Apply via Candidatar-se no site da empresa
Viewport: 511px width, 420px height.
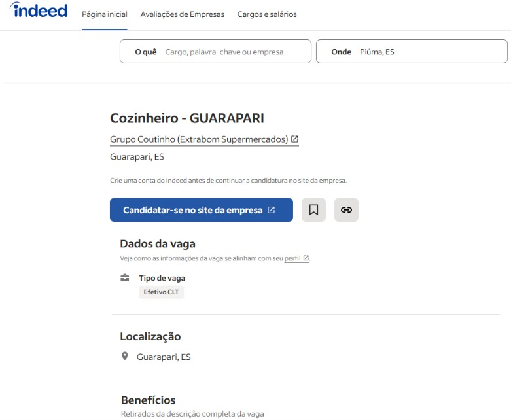click(x=202, y=210)
